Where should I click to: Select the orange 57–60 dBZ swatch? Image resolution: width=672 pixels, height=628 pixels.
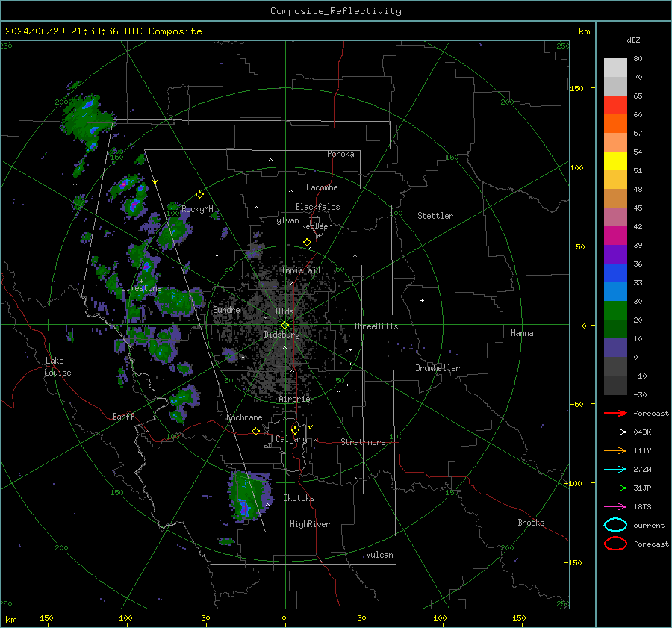(615, 124)
